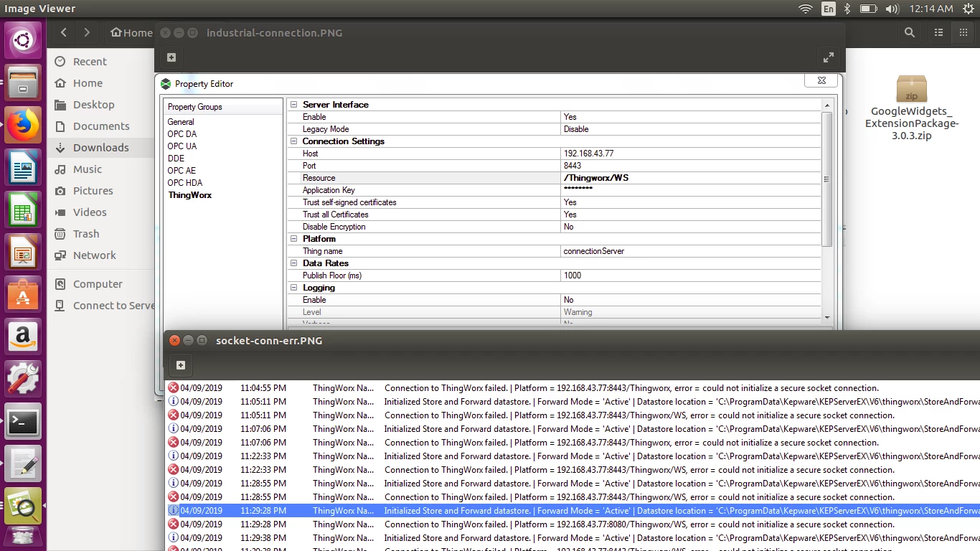Switch Files window to grid view
The height and width of the screenshot is (551, 980).
coord(963,32)
